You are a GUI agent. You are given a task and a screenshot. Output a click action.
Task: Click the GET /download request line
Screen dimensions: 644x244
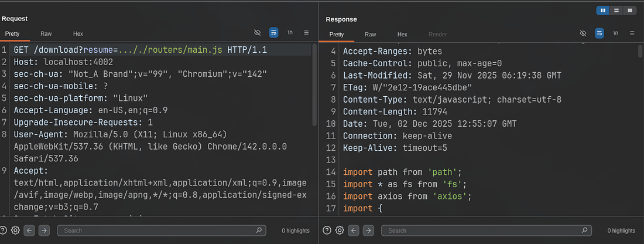141,50
